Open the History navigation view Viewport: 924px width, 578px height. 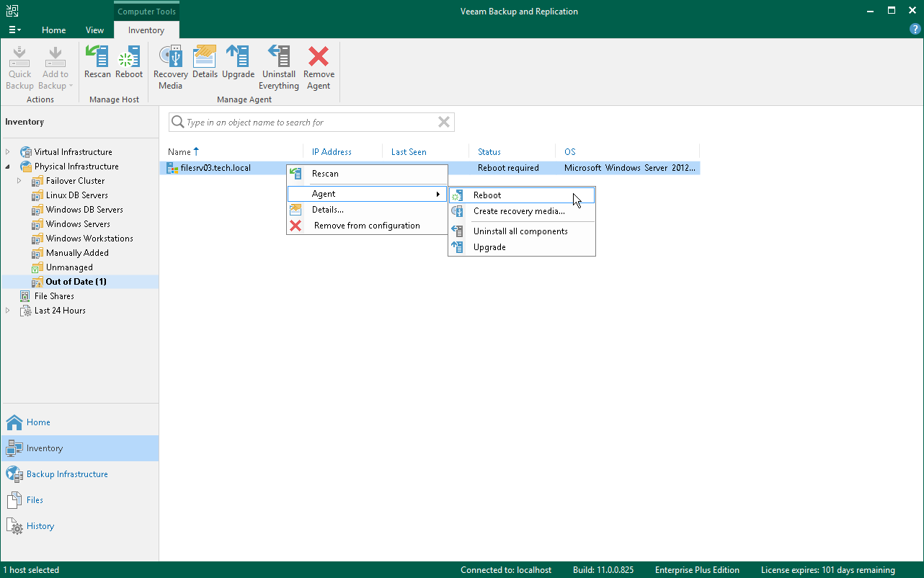[79, 526]
